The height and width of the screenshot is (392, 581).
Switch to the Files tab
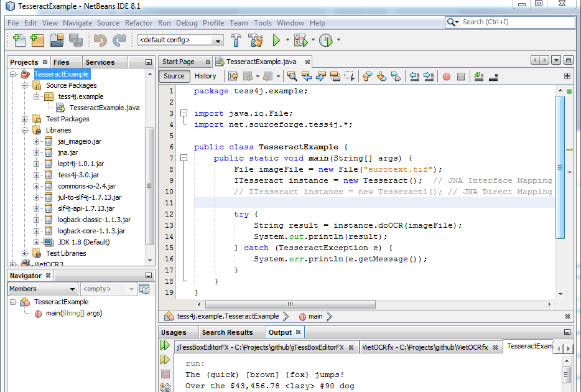[x=62, y=62]
